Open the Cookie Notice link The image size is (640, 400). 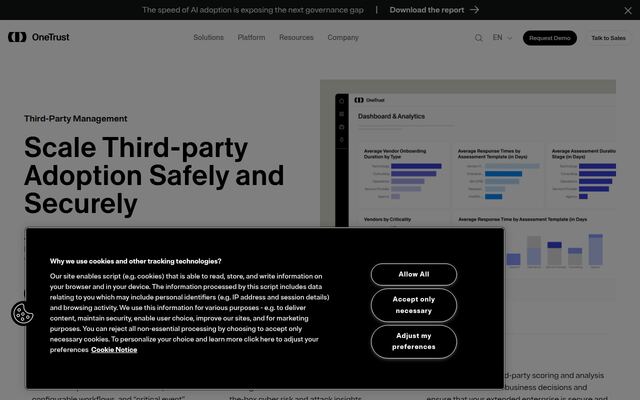[114, 350]
